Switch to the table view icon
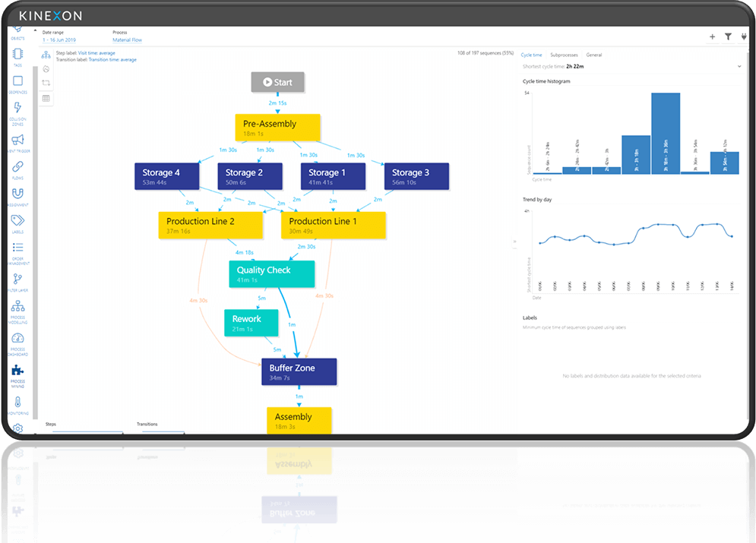 pos(46,98)
